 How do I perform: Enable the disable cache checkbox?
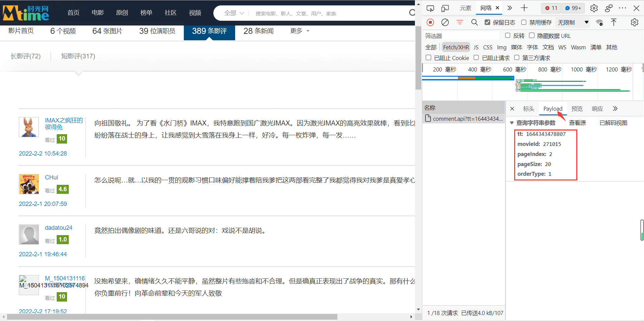click(524, 22)
